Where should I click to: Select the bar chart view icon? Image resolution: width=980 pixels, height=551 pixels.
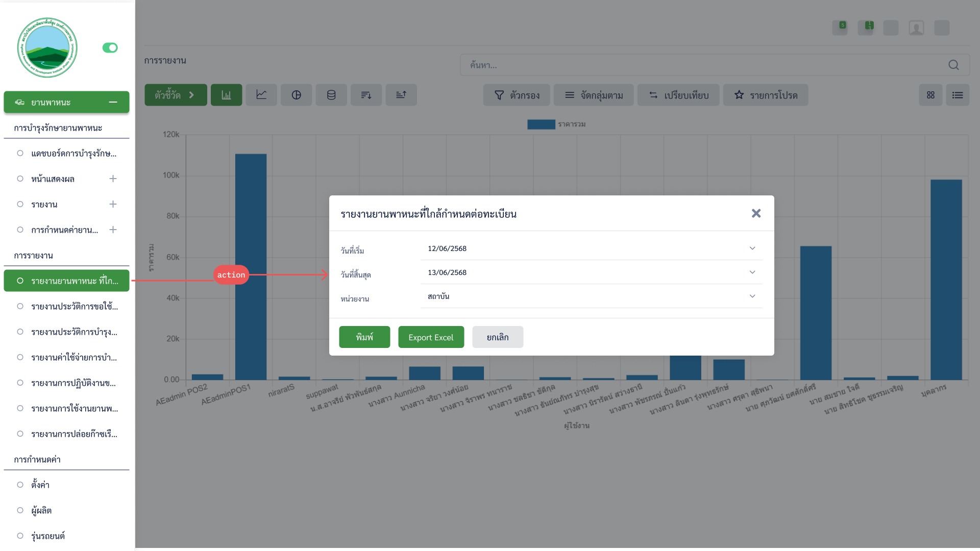pos(226,95)
